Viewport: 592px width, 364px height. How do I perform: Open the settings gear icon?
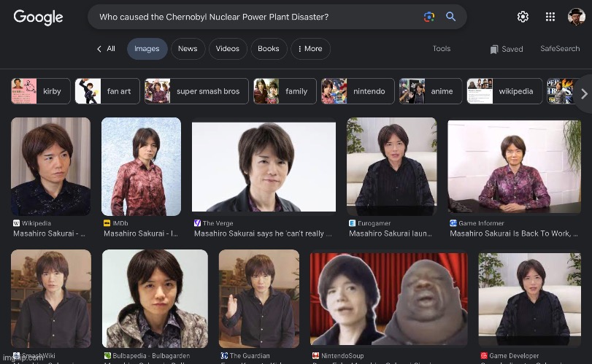point(523,17)
